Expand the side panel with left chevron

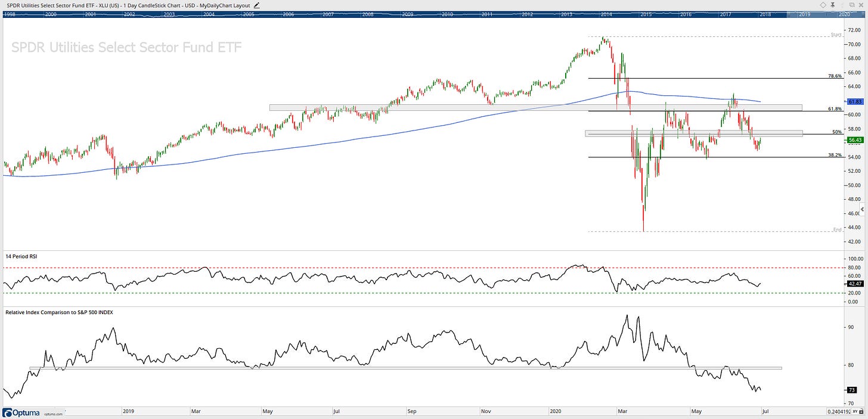(863, 210)
